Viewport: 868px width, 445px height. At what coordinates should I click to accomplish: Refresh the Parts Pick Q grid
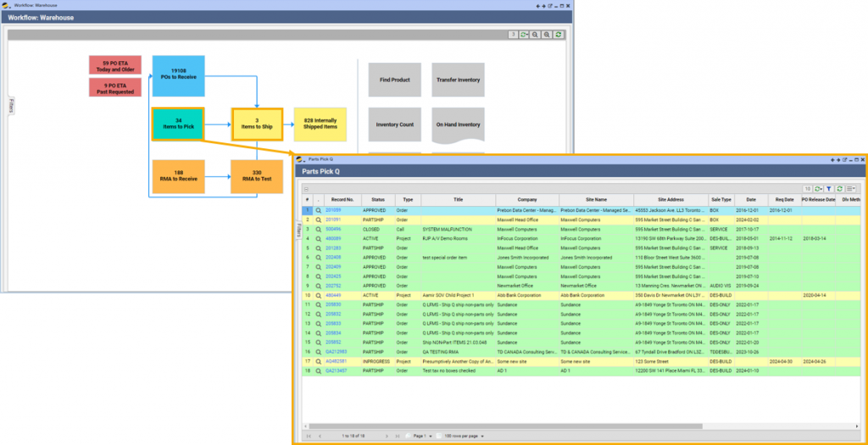[839, 188]
